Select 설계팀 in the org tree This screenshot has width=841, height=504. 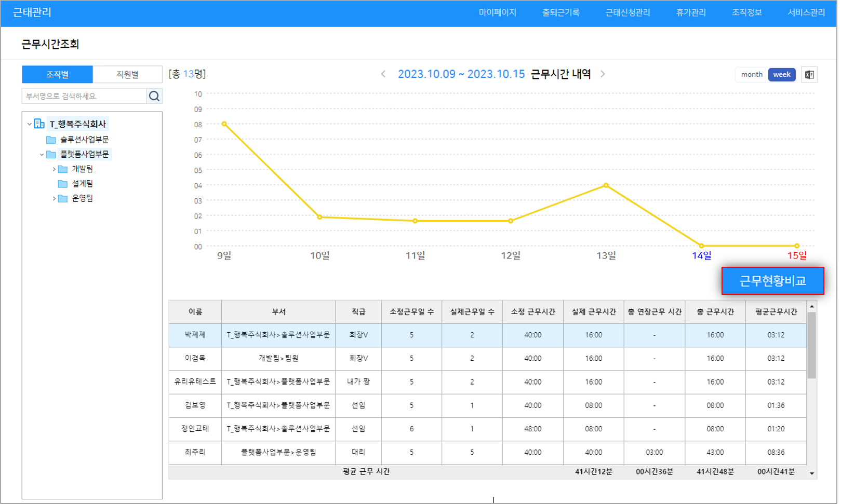pos(82,184)
